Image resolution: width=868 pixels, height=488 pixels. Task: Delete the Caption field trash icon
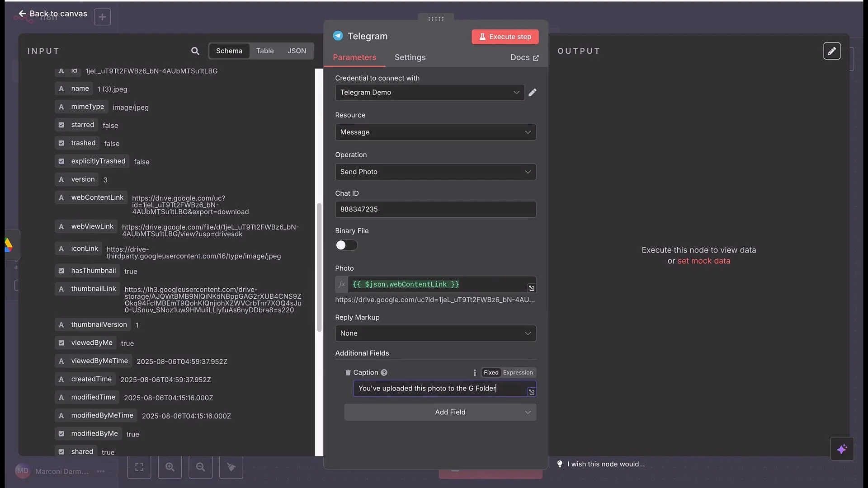348,372
